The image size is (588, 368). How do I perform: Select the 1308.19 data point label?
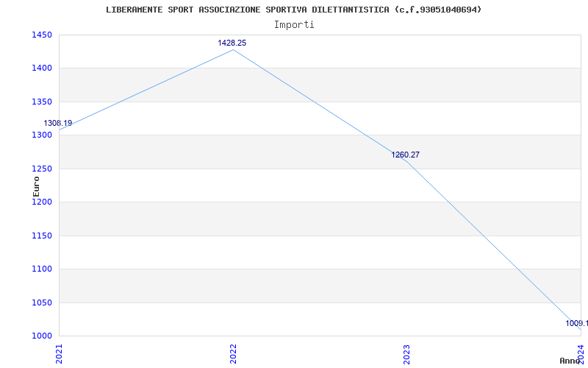58,123
